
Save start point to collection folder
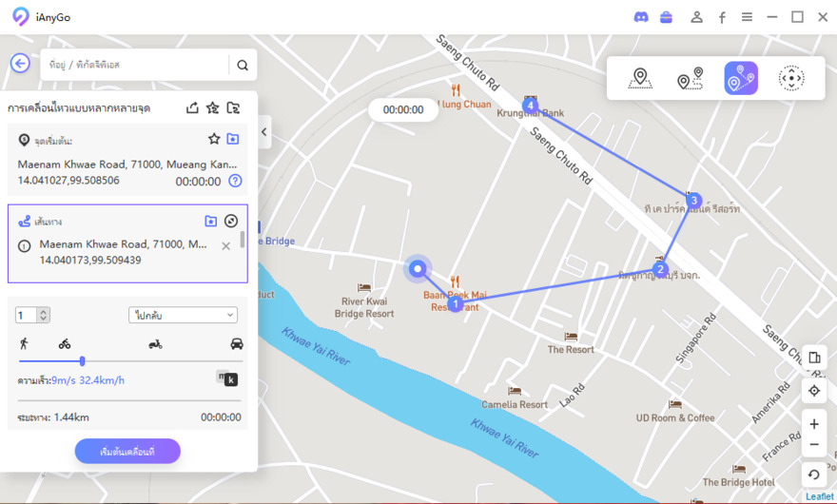coord(233,139)
